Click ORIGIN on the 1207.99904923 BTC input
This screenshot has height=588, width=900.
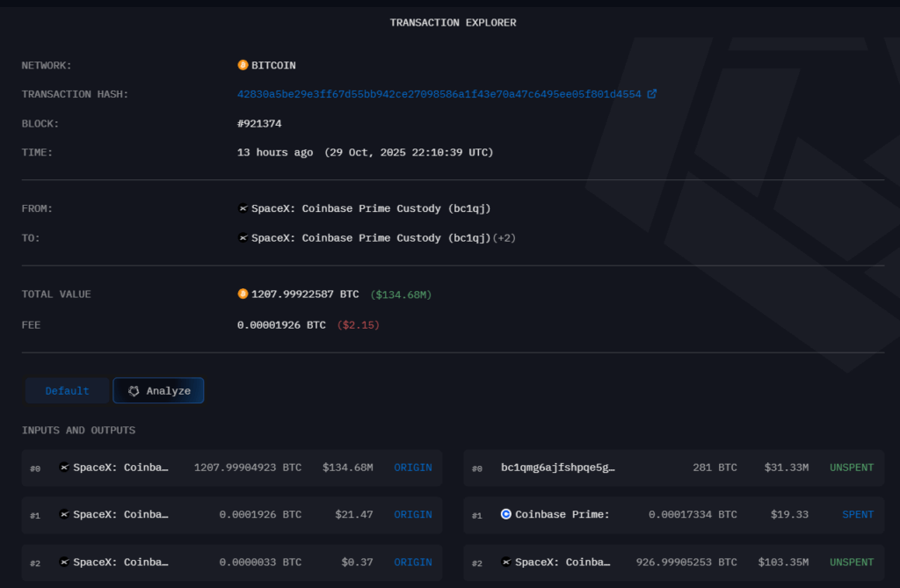click(412, 468)
